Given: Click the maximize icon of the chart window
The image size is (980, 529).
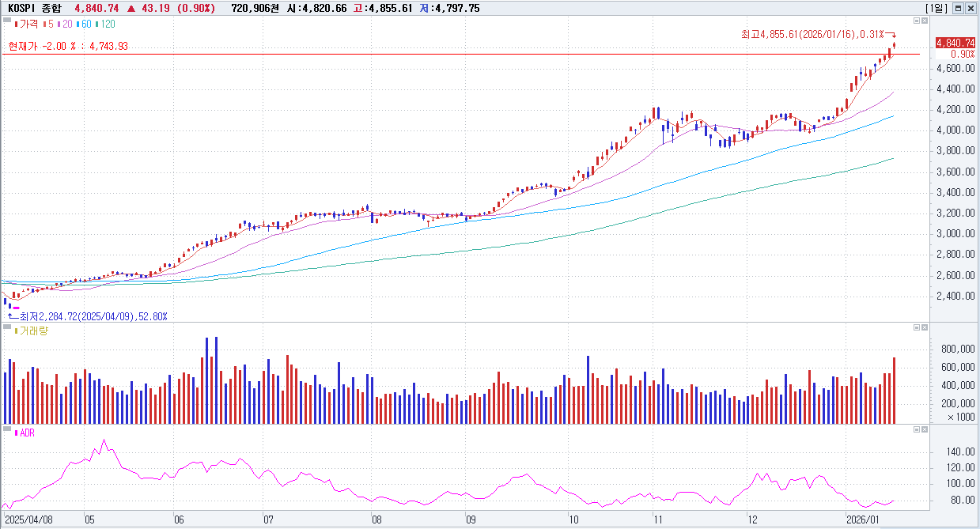Looking at the screenshot, I should [x=958, y=8].
